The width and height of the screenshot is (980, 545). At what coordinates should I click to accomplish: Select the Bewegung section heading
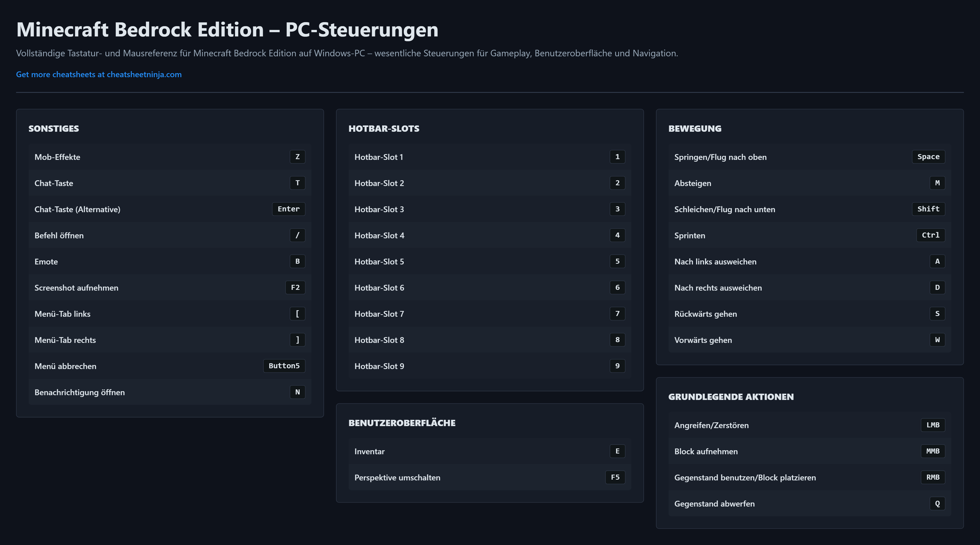click(x=694, y=128)
